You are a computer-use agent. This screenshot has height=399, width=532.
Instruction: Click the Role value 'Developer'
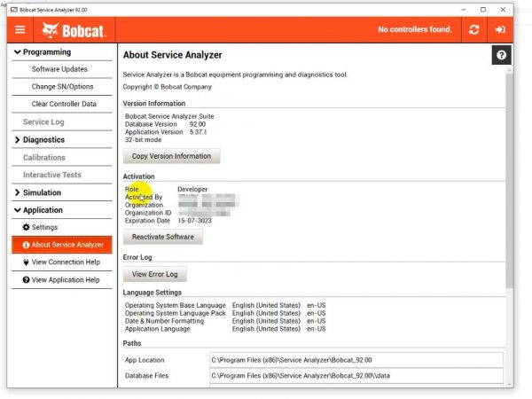(192, 190)
